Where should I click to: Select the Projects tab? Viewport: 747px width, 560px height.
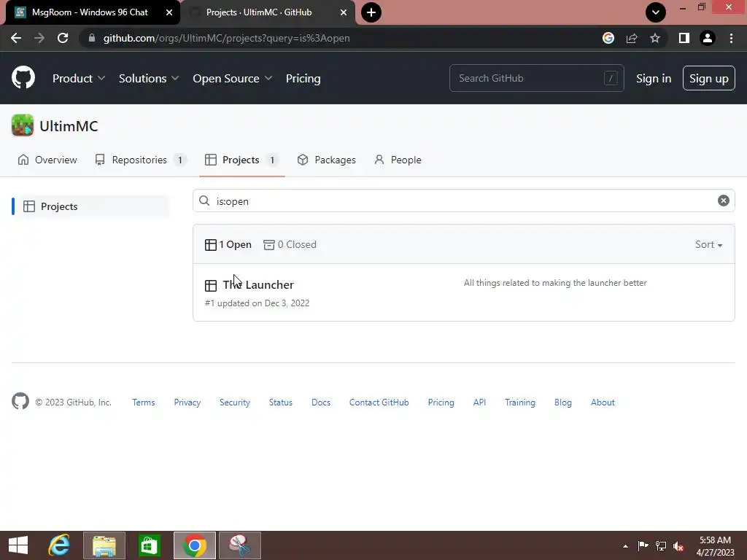241,160
